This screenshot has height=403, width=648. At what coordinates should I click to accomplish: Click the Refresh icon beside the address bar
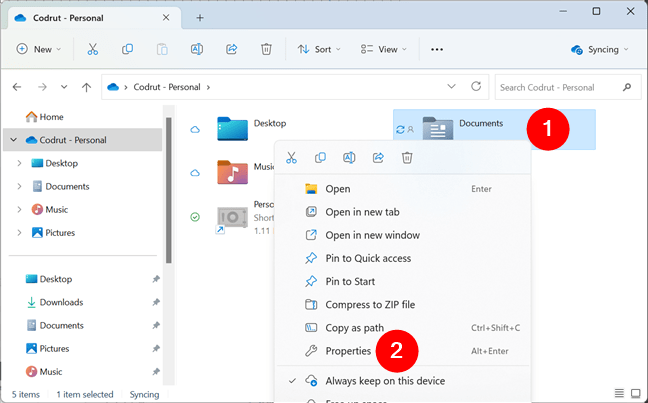click(x=476, y=86)
